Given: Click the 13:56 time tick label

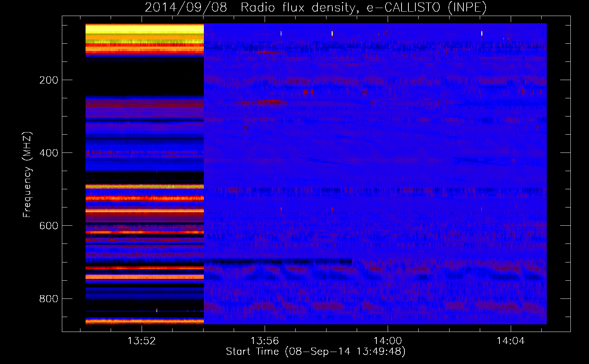Looking at the screenshot, I should click(x=265, y=341).
